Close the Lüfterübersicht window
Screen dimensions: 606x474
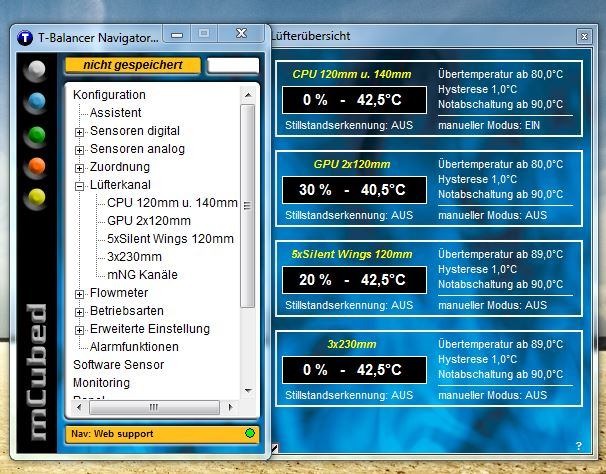pyautogui.click(x=584, y=36)
